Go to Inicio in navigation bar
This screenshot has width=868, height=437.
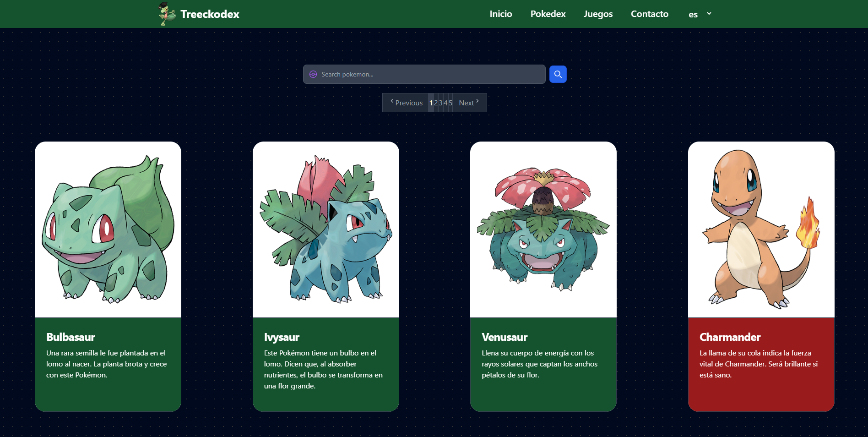pyautogui.click(x=501, y=14)
